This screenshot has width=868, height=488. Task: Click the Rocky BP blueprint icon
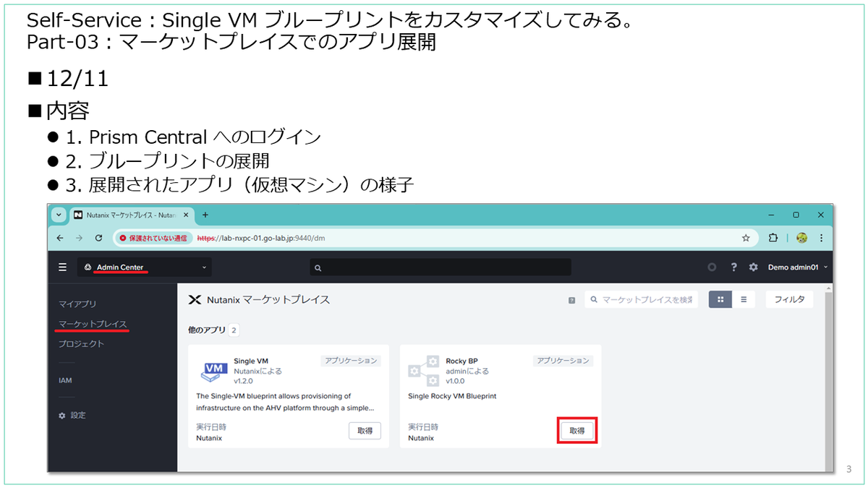(x=424, y=371)
